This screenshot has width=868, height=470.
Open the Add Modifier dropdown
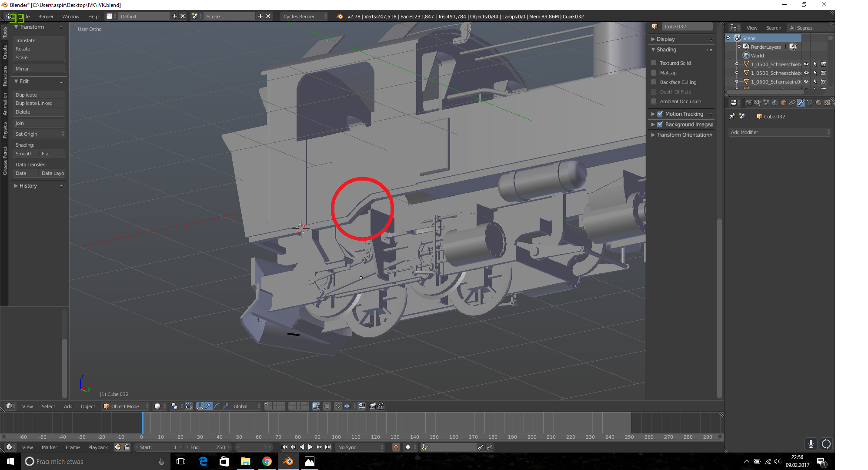pos(779,132)
